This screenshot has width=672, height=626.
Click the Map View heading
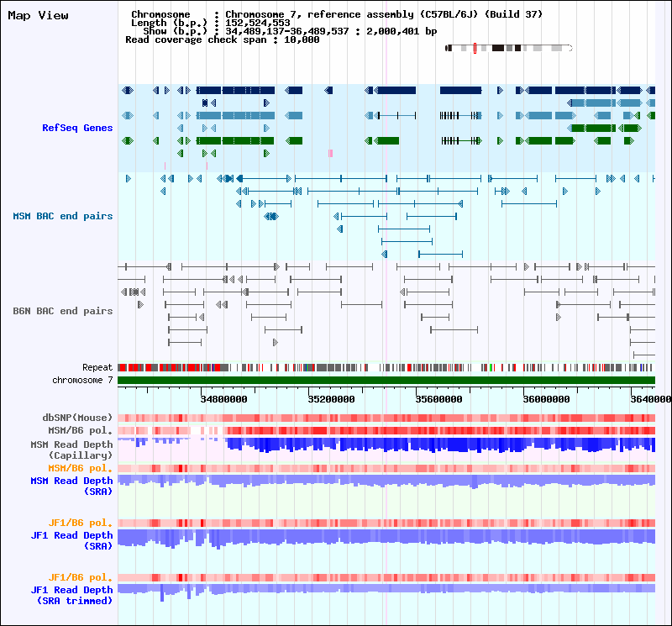38,15
